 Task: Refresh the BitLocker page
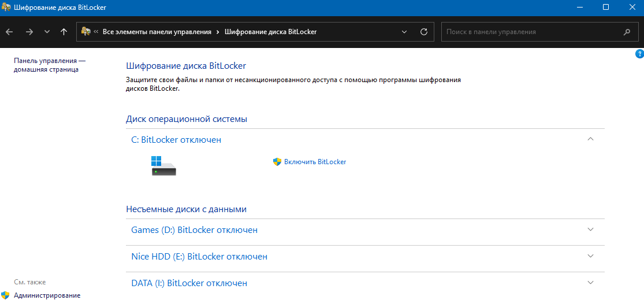pyautogui.click(x=425, y=32)
